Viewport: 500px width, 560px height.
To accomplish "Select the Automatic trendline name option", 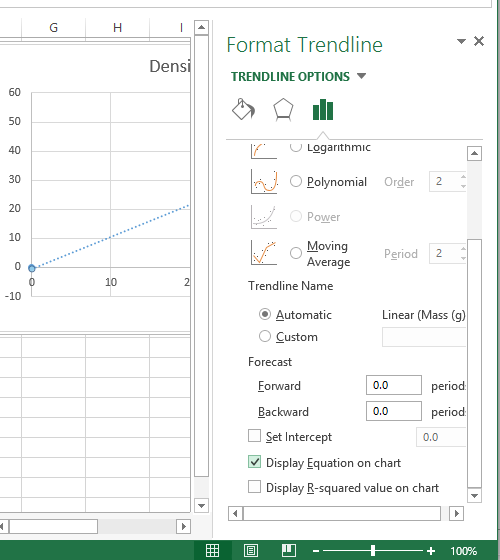I will point(265,314).
